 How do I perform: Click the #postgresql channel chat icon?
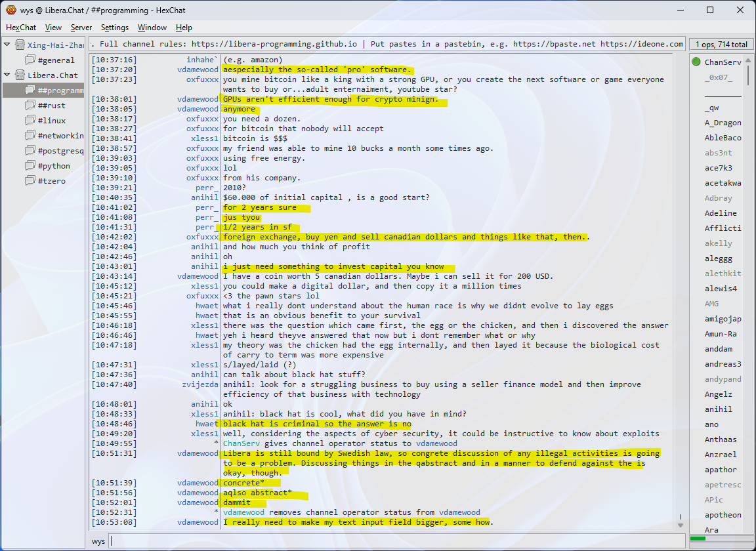click(x=30, y=151)
